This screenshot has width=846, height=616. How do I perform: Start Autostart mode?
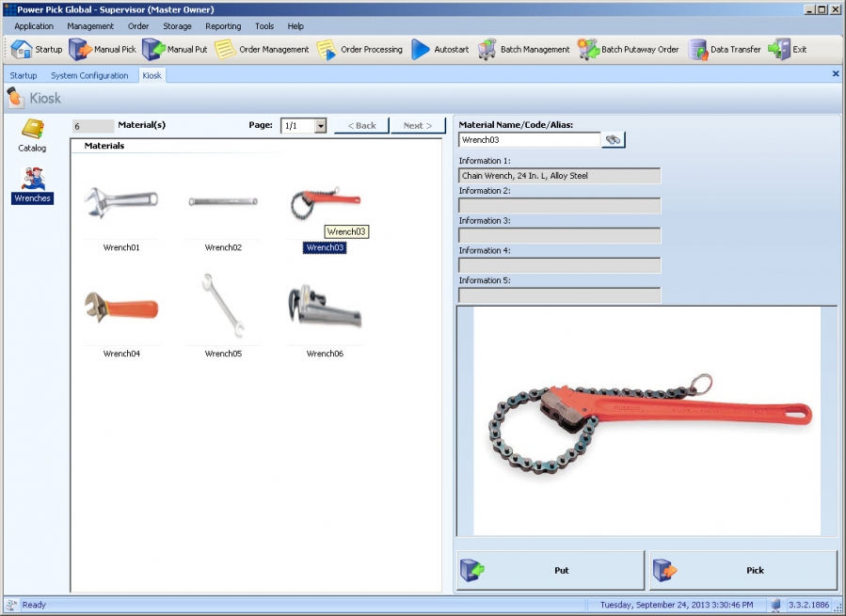(442, 49)
